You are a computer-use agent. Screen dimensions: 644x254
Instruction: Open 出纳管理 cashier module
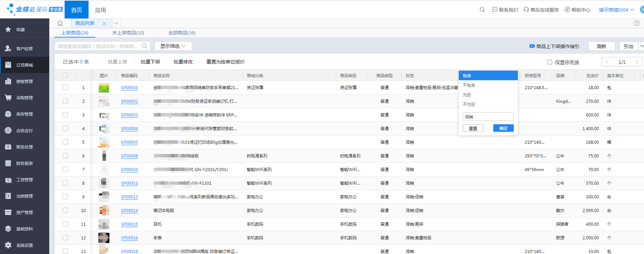pyautogui.click(x=25, y=196)
